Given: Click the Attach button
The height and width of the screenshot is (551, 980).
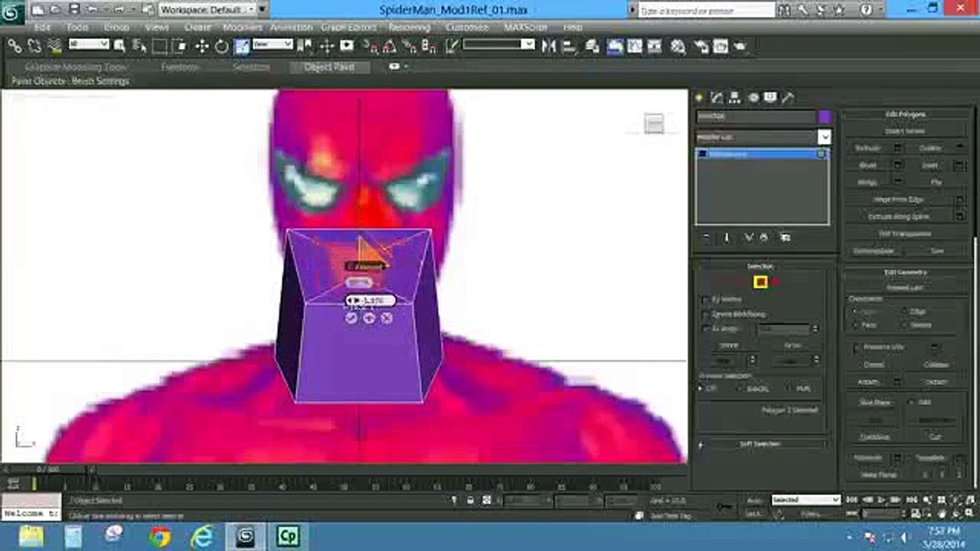Looking at the screenshot, I should [867, 382].
